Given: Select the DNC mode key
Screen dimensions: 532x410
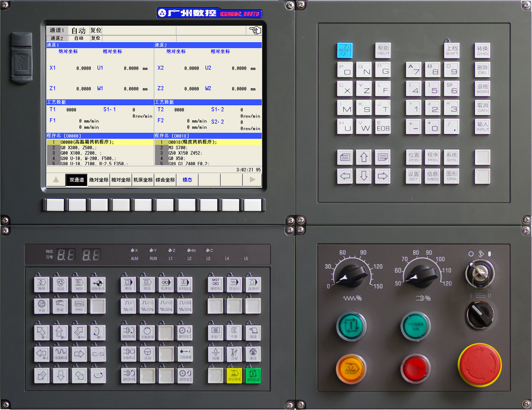Looking at the screenshot, I should click(x=79, y=306).
